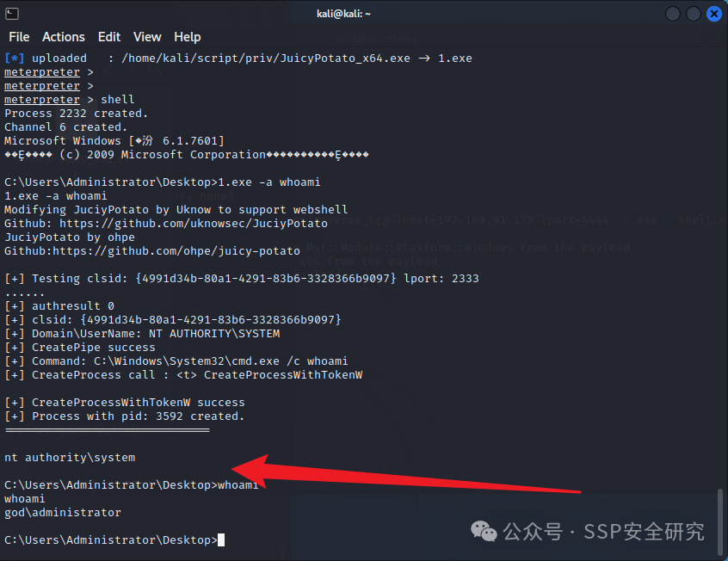Open the Actions menu

[x=64, y=37]
